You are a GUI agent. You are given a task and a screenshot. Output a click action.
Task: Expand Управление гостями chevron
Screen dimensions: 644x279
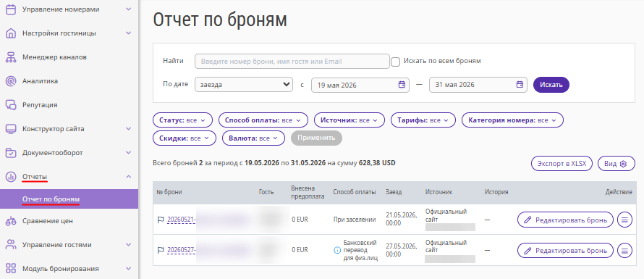point(129,245)
